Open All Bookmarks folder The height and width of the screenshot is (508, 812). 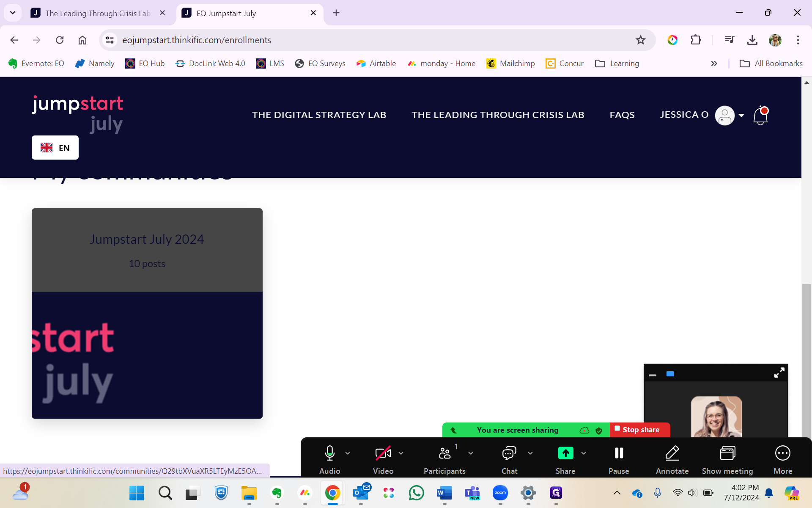pos(771,63)
